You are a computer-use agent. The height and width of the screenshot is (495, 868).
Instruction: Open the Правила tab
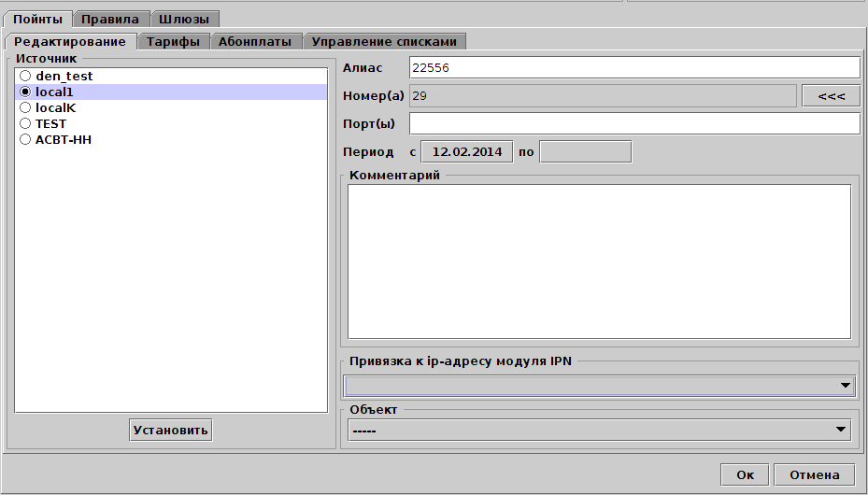(109, 19)
